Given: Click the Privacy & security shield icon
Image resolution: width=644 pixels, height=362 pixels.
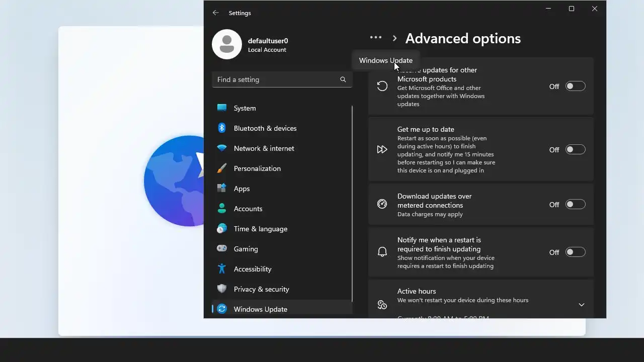Looking at the screenshot, I should [222, 289].
